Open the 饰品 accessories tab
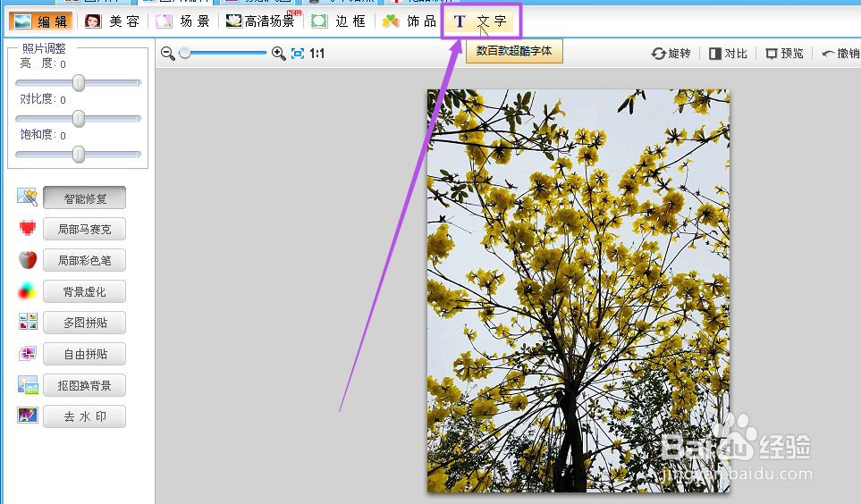861x504 pixels. (x=409, y=21)
